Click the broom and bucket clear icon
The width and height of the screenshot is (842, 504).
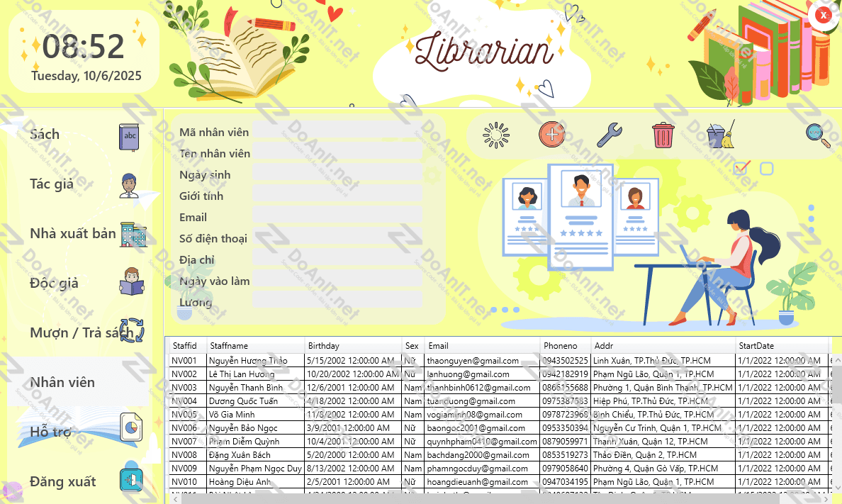(721, 135)
